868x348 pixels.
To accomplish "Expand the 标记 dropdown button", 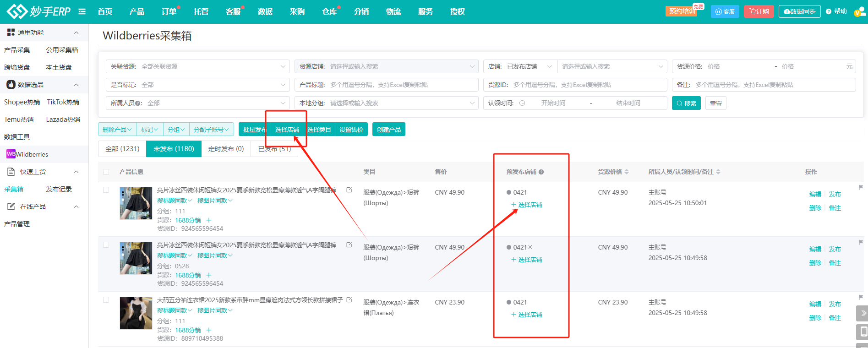I will coord(149,130).
